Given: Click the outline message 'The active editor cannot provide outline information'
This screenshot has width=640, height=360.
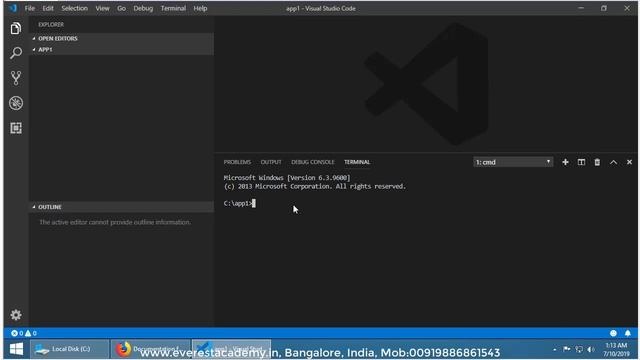Looking at the screenshot, I should click(115, 222).
